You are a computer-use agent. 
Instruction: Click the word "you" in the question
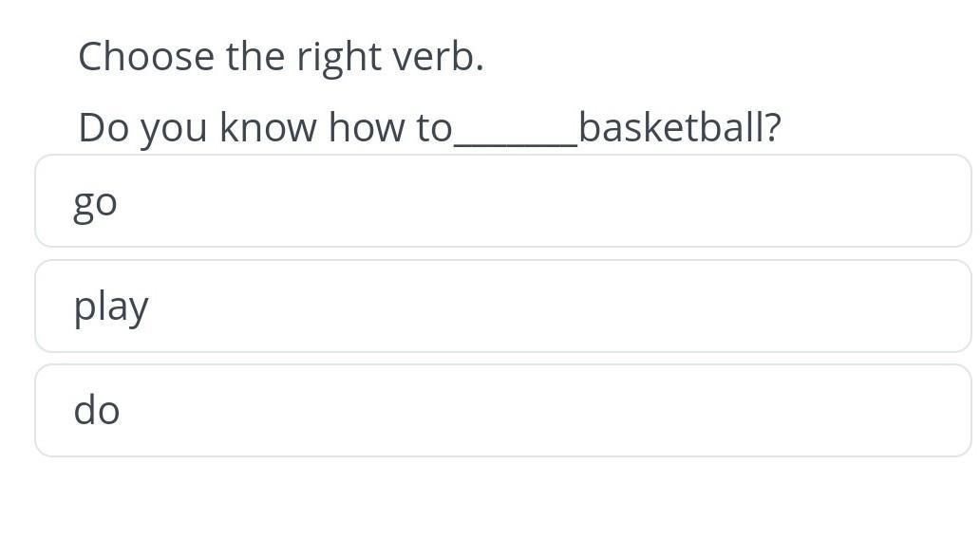point(174,131)
